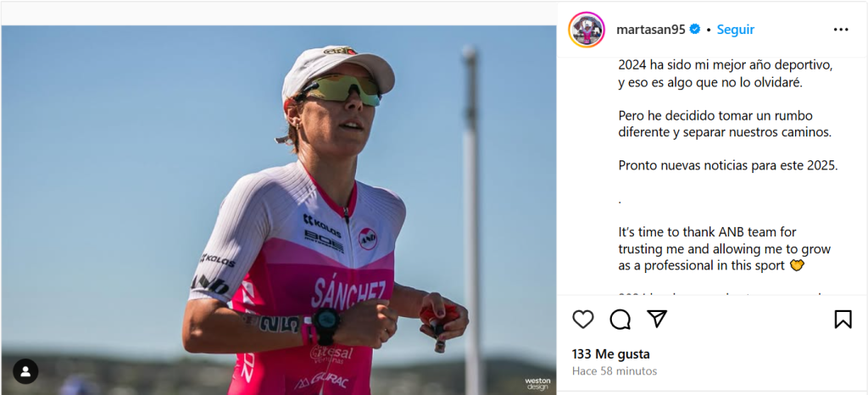Like the post with the heart icon

point(583,320)
